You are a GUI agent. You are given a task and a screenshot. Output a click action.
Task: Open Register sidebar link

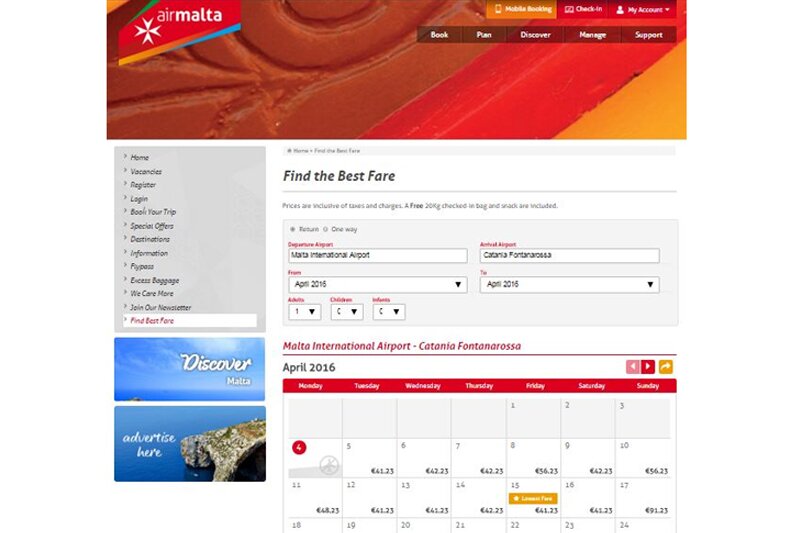click(x=143, y=185)
